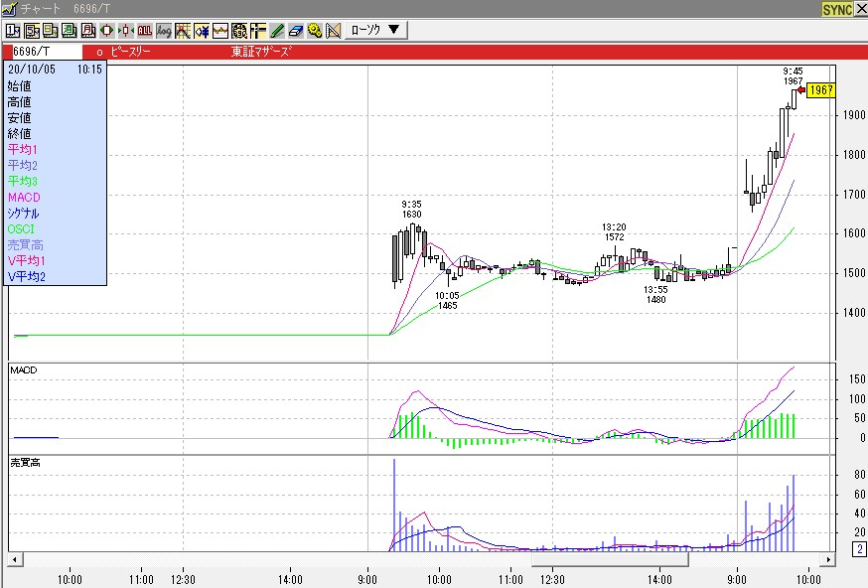Click 平均1 in the legend panel

pyautogui.click(x=23, y=149)
